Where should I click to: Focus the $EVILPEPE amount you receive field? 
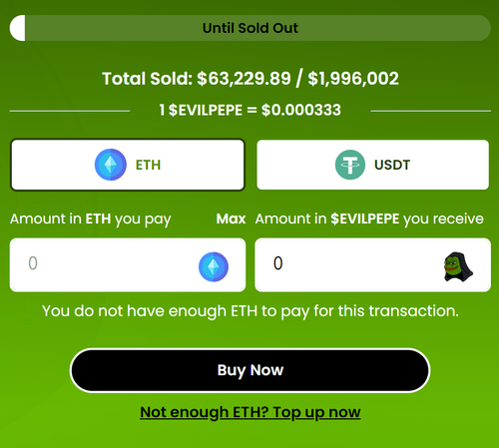(x=373, y=264)
